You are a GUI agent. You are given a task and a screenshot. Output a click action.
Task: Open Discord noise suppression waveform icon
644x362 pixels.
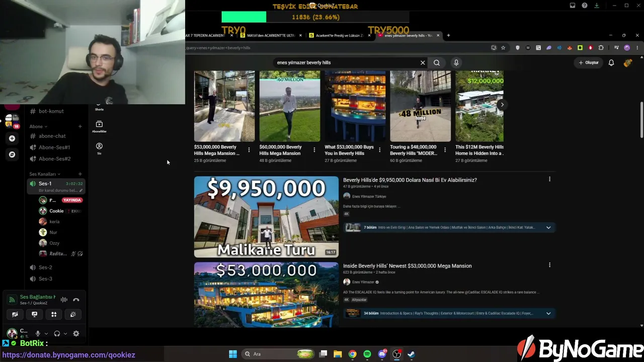[x=64, y=300]
